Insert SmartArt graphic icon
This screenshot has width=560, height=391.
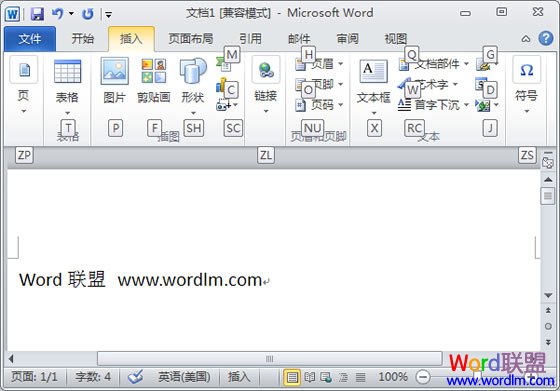[223, 64]
